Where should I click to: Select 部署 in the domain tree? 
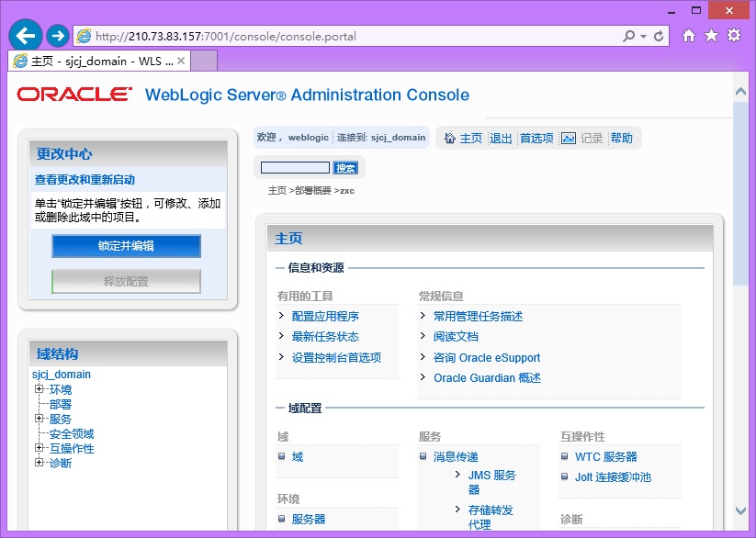click(x=61, y=404)
